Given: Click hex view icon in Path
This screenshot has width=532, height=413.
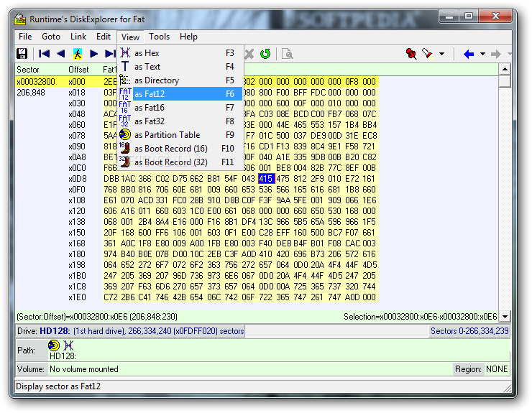Looking at the screenshot, I should coord(68,345).
